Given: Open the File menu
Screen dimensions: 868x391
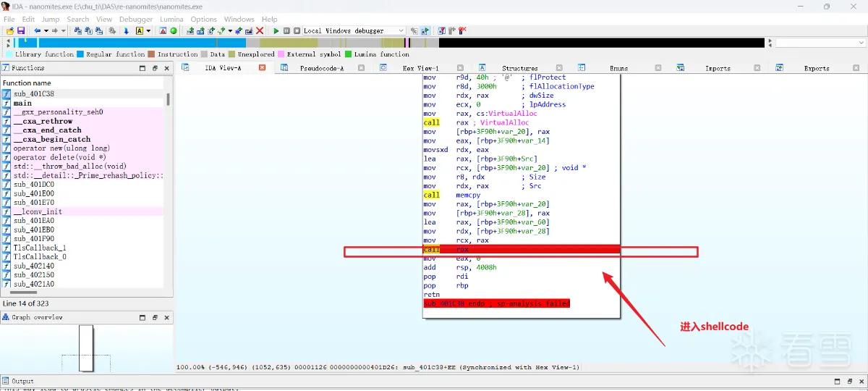Looking at the screenshot, I should tap(9, 20).
